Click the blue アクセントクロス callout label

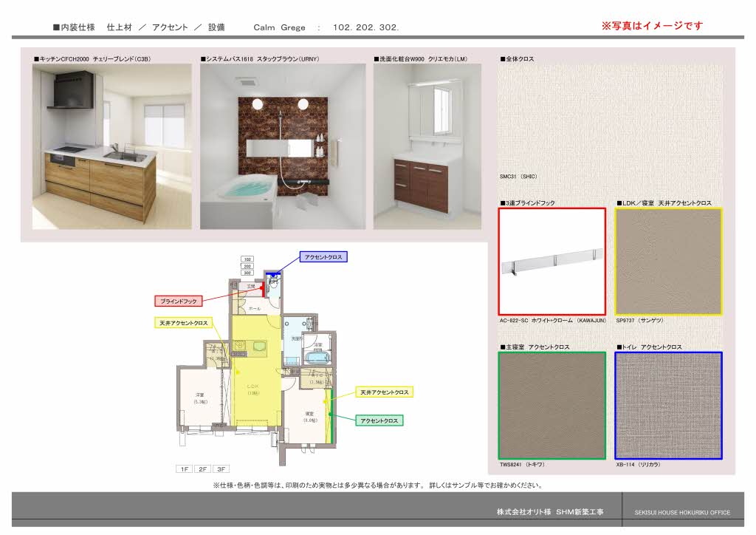[x=323, y=256]
